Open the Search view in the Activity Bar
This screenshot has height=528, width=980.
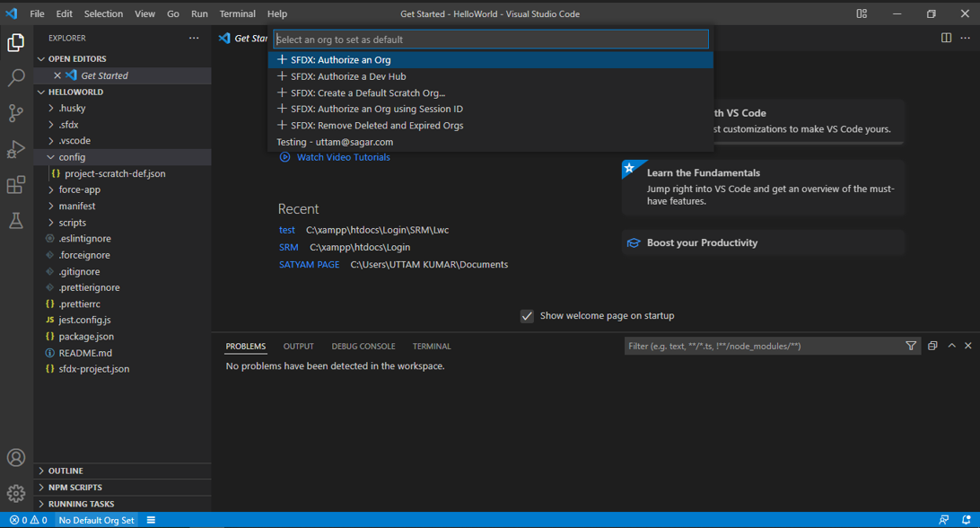(x=15, y=78)
